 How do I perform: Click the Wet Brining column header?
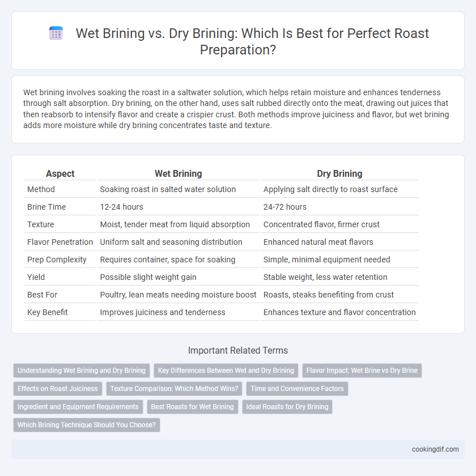tap(178, 173)
